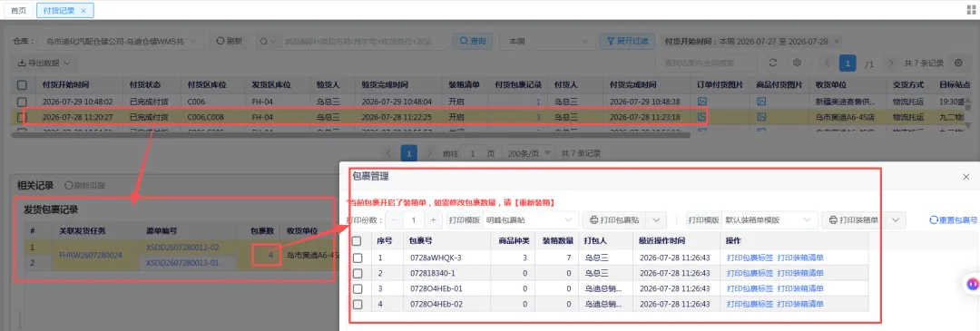
Task: Go to next page in bottom pager
Action: [x=428, y=153]
